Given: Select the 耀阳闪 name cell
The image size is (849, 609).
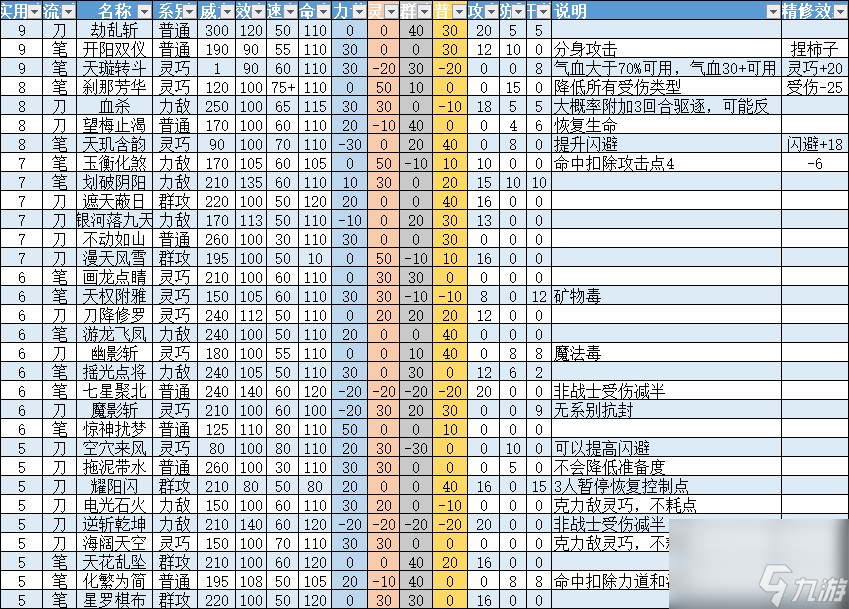Looking at the screenshot, I should point(114,486).
